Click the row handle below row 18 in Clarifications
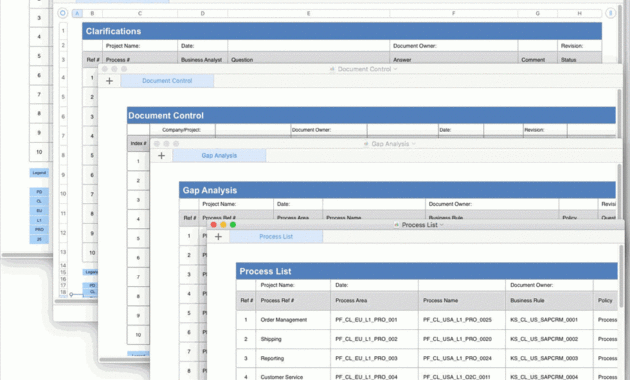 [x=71, y=294]
